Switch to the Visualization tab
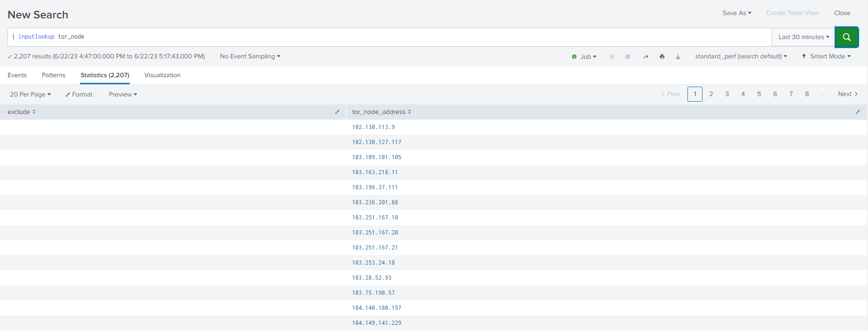The height and width of the screenshot is (331, 868). coord(162,75)
